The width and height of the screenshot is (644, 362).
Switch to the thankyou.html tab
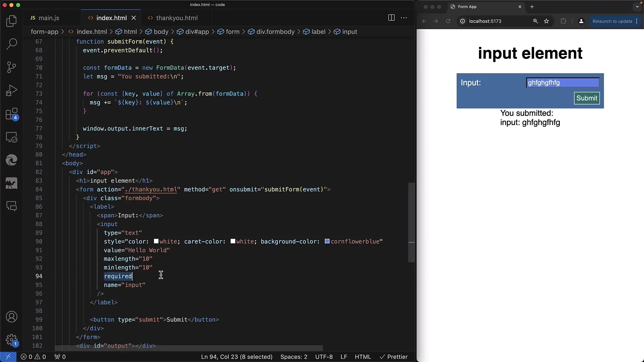tap(176, 18)
